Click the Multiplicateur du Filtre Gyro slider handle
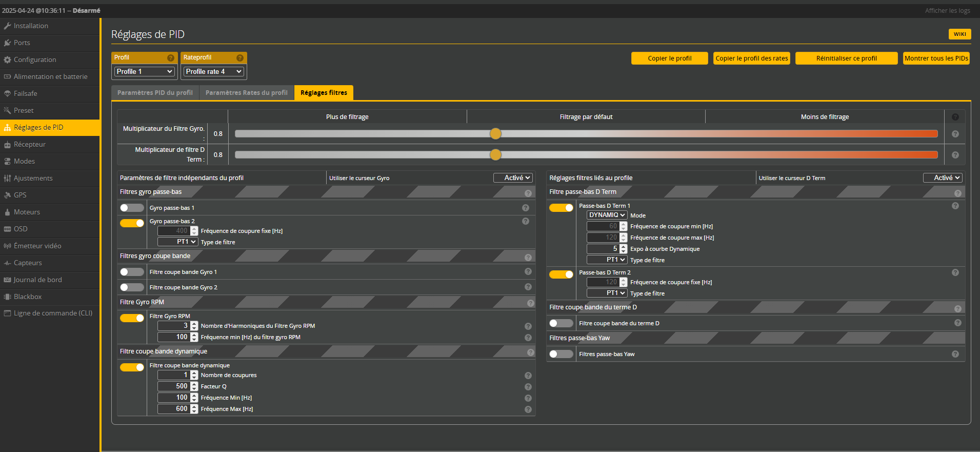 495,134
